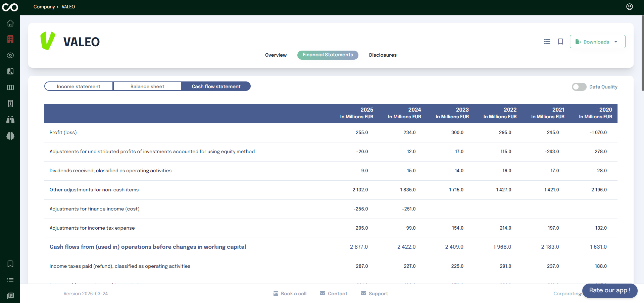
Task: Click the home icon in sidebar
Action: coord(10,23)
